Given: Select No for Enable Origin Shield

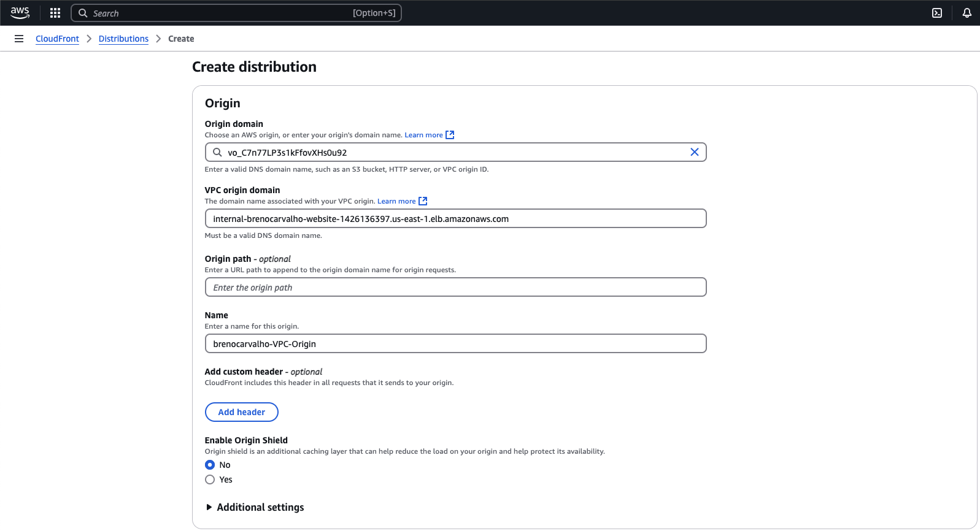Looking at the screenshot, I should [x=210, y=465].
